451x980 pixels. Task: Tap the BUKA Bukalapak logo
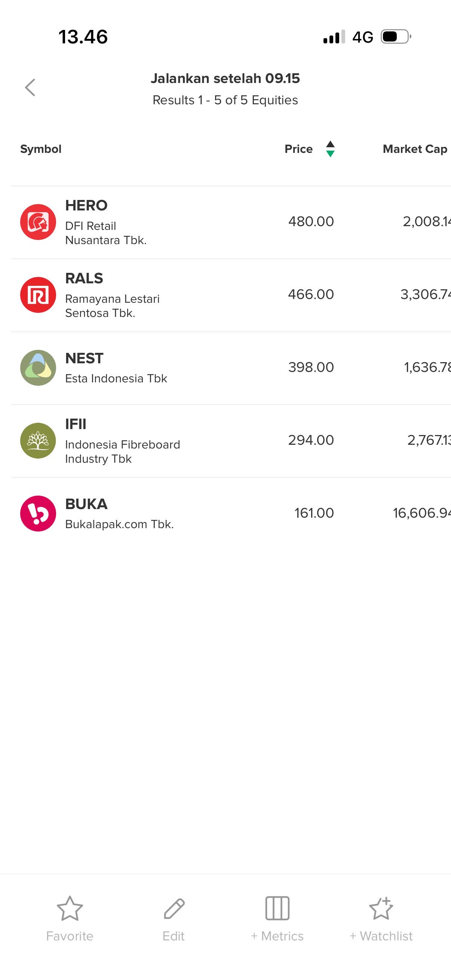pyautogui.click(x=38, y=513)
